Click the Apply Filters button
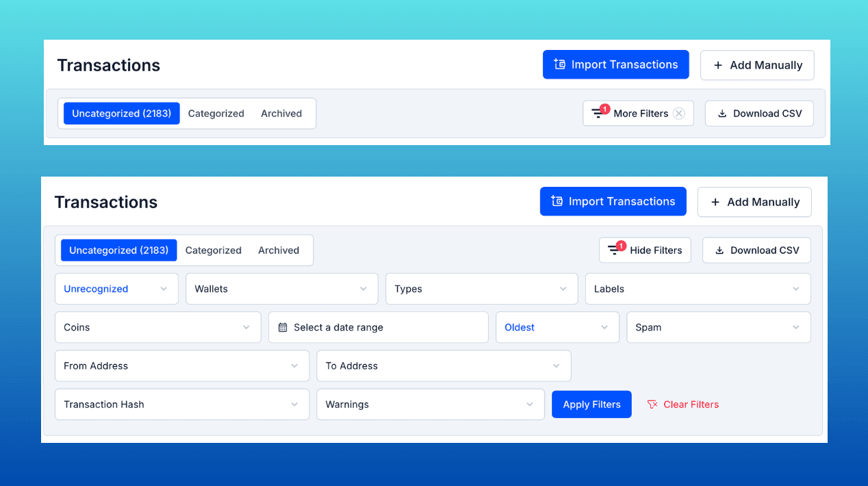 coord(591,404)
